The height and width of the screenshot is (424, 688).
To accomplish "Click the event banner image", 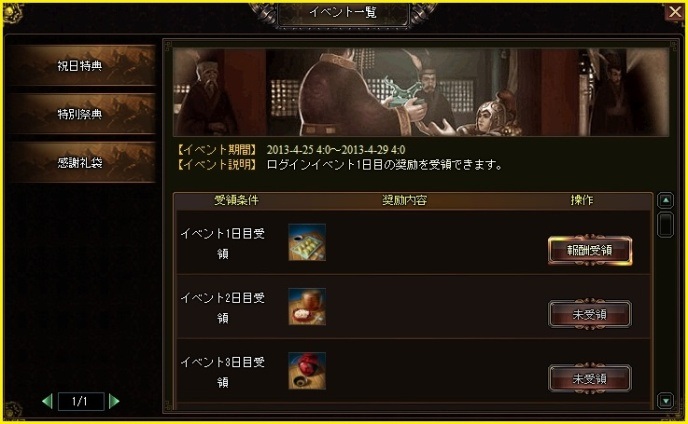I will (421, 92).
